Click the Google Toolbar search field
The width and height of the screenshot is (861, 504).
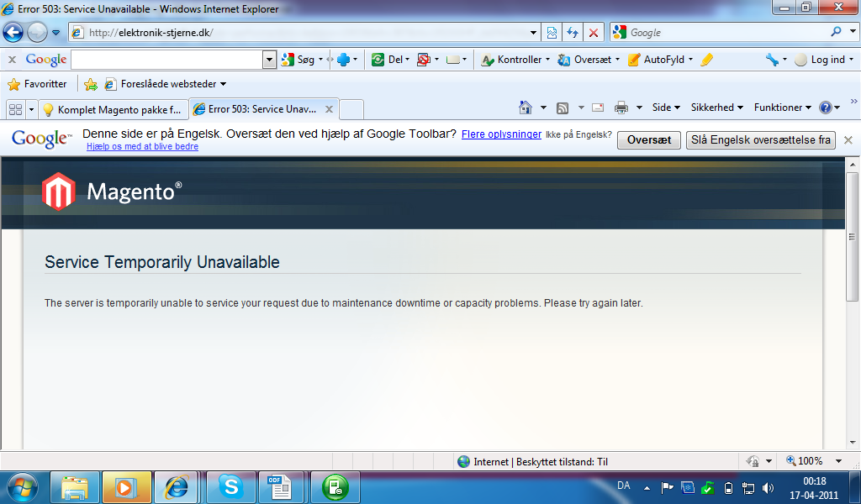pos(167,60)
